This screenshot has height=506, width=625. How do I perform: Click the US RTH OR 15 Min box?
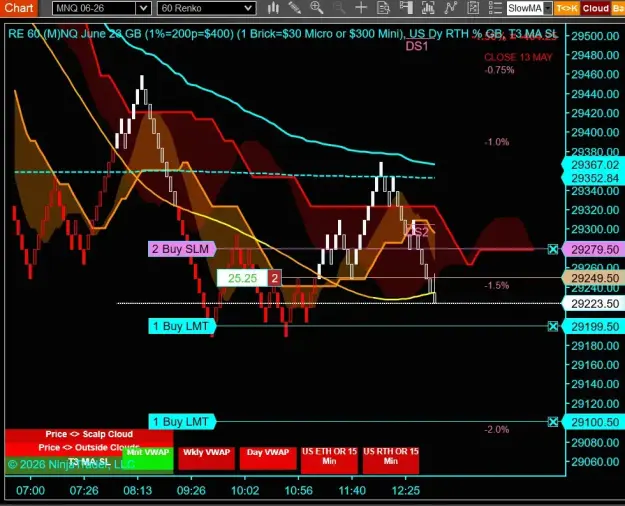pyautogui.click(x=391, y=460)
